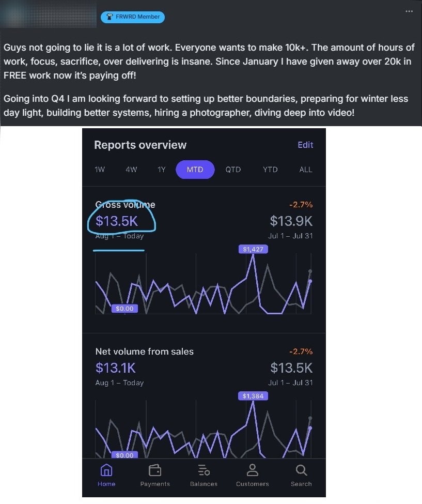This screenshot has height=504, width=422.
Task: Open the Customers person icon
Action: click(253, 470)
